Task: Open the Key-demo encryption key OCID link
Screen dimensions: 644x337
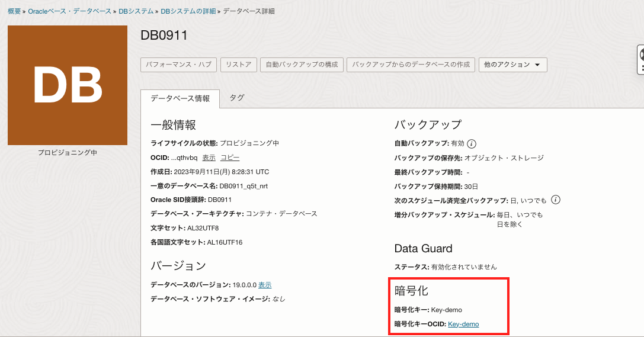Action: click(x=463, y=324)
